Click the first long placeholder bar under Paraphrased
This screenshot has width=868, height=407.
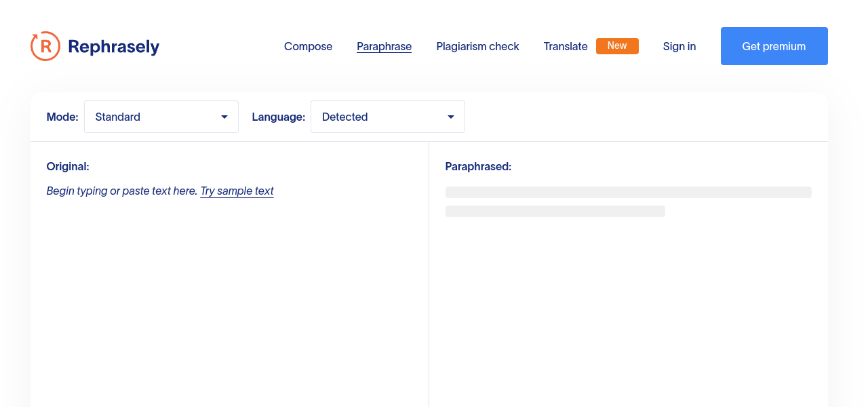click(628, 193)
